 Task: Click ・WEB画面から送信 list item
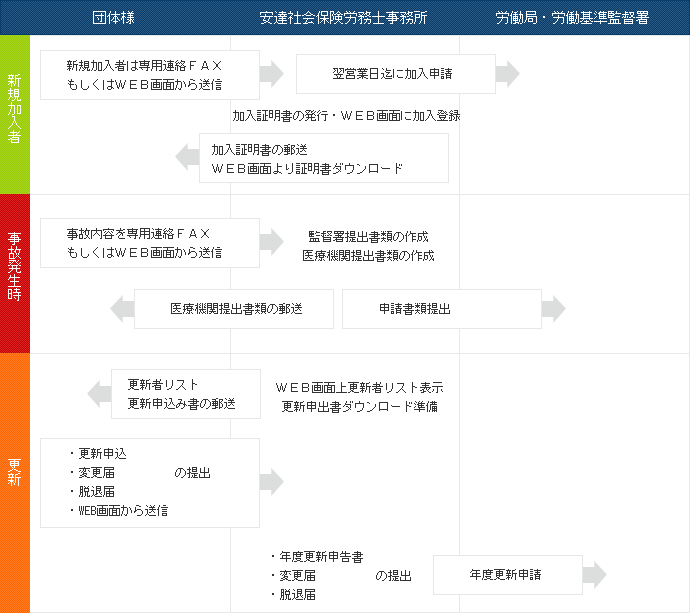tap(118, 510)
